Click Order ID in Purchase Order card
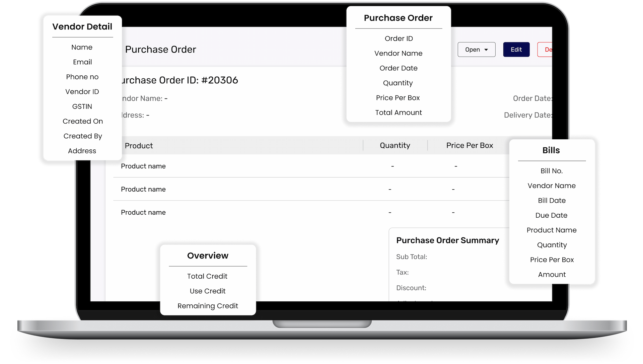The height and width of the screenshot is (364, 643). tap(399, 39)
